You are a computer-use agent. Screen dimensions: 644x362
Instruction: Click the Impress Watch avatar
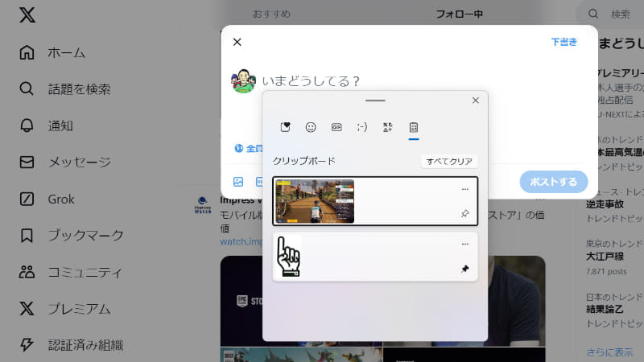[x=203, y=204]
